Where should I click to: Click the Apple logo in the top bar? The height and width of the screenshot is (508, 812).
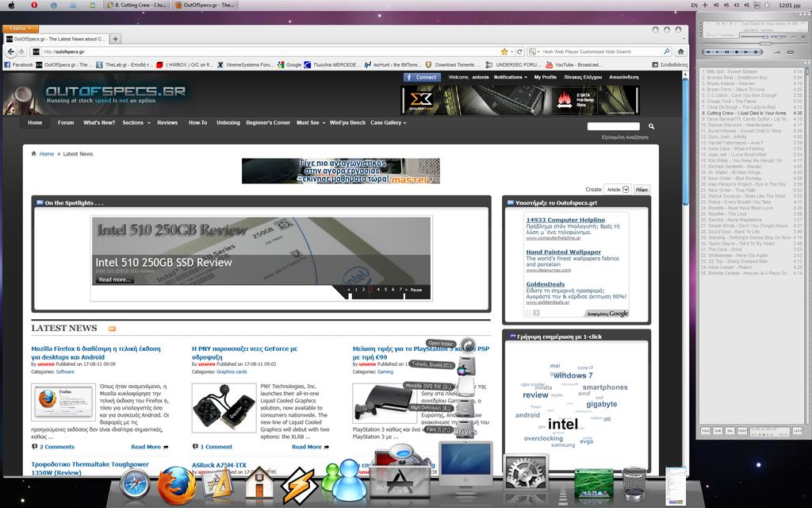coord(11,6)
